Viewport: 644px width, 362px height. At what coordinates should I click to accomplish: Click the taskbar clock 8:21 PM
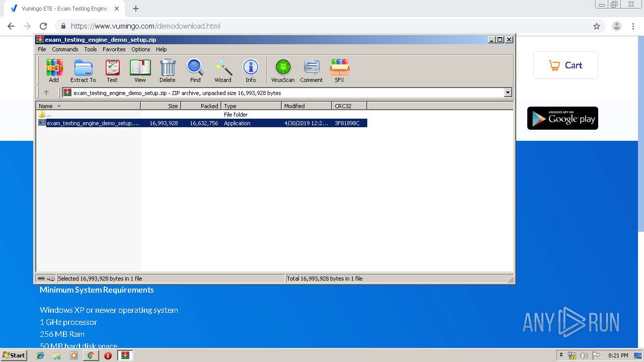[x=618, y=355]
